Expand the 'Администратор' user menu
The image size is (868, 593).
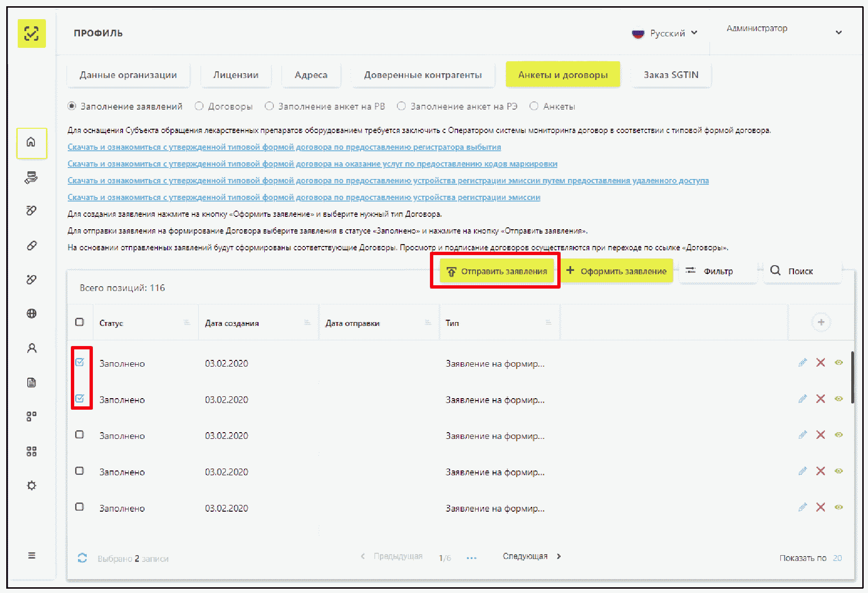[784, 30]
